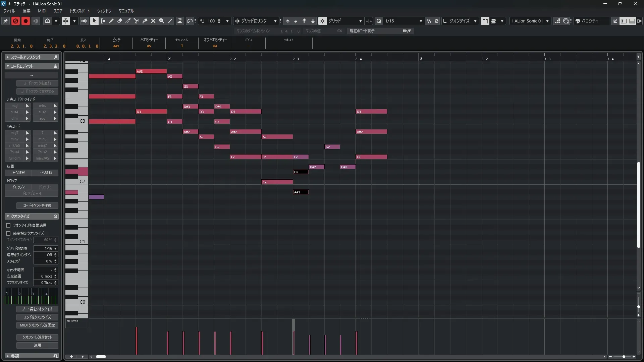This screenshot has height=362, width=644.
Task: Toggle acoustic feedback speaker icon
Action: [x=84, y=21]
